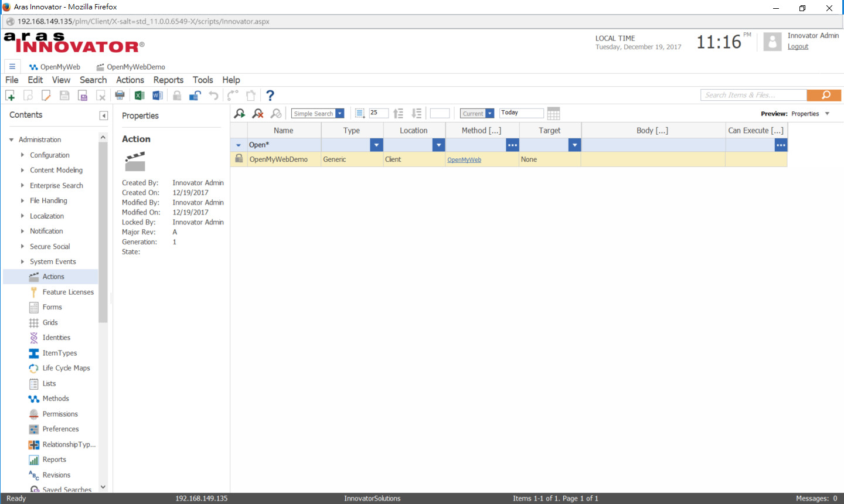This screenshot has height=504, width=844.
Task: Expand the System Events tree node
Action: [22, 261]
